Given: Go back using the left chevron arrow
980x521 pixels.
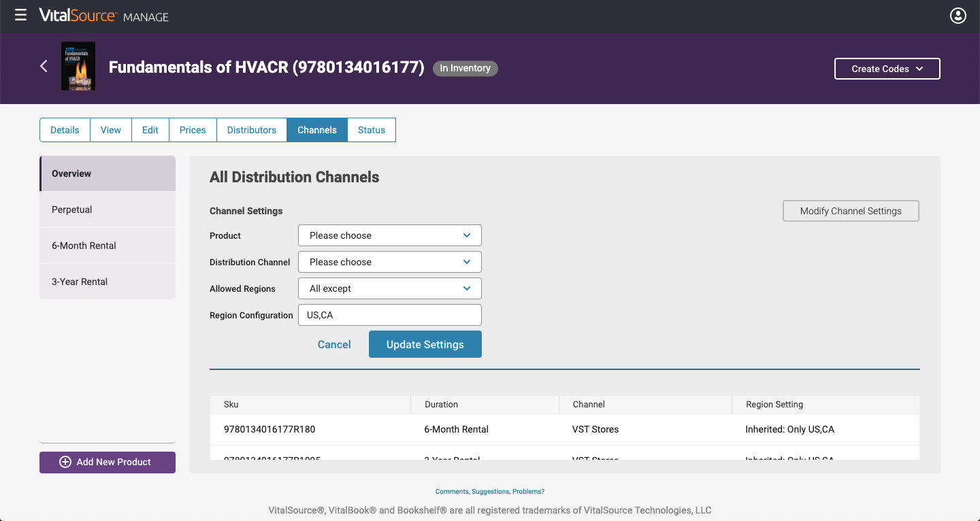Looking at the screenshot, I should 44,66.
